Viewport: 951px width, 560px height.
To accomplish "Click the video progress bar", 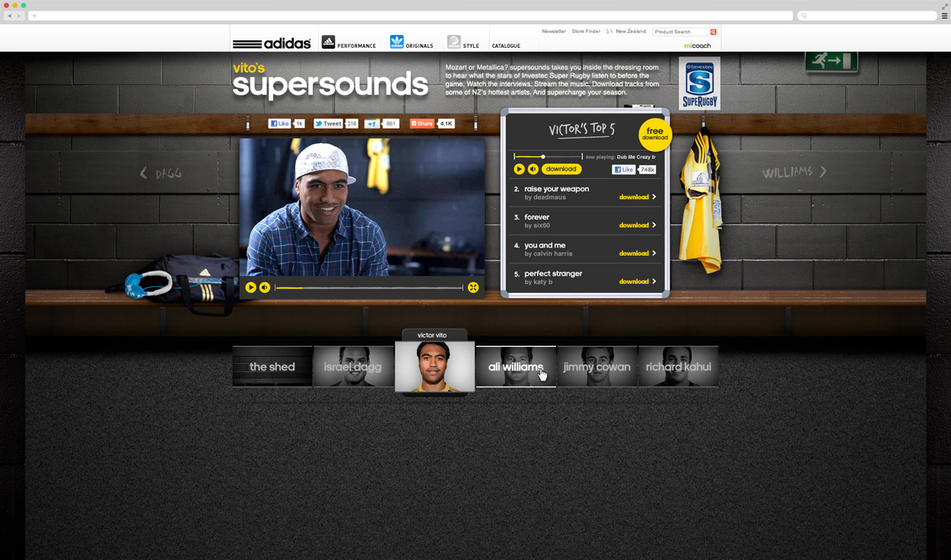I will pos(369,288).
